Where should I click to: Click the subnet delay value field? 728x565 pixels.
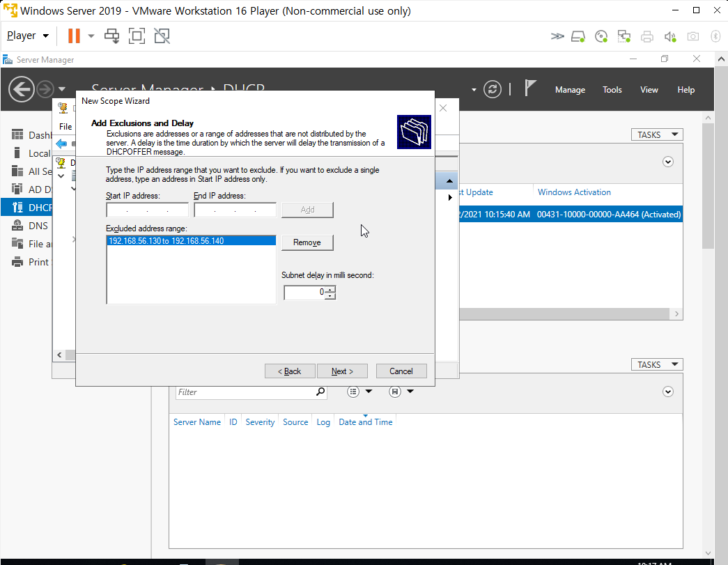click(x=304, y=292)
